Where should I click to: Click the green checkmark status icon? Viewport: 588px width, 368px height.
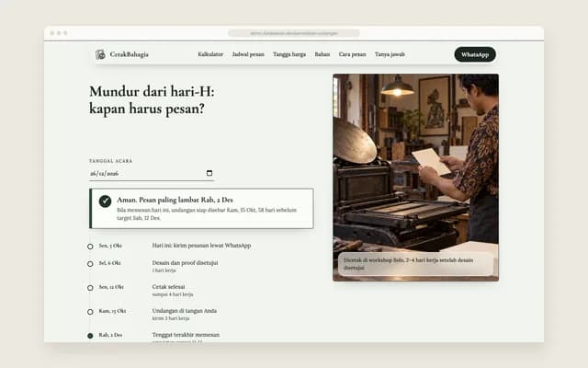click(x=105, y=201)
